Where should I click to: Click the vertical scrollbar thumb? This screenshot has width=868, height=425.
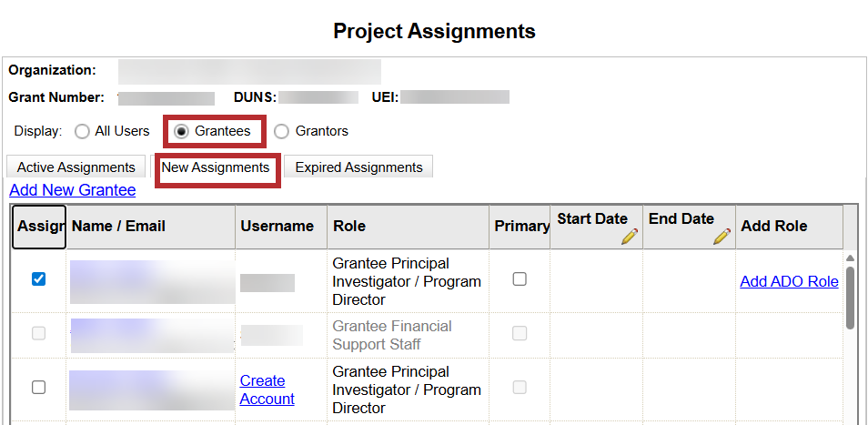pos(850,297)
